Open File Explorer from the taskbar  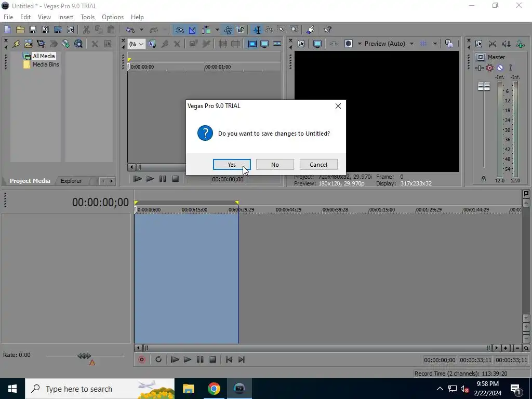pyautogui.click(x=188, y=389)
